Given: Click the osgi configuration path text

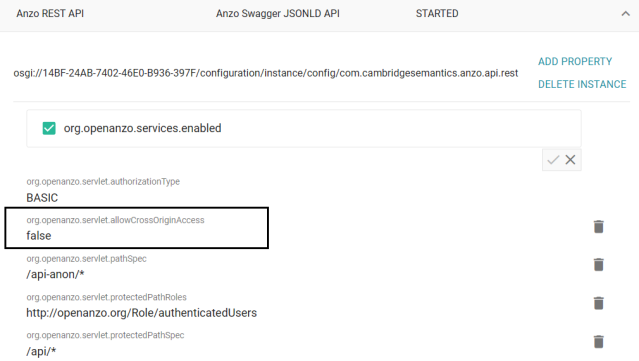Looking at the screenshot, I should (266, 73).
